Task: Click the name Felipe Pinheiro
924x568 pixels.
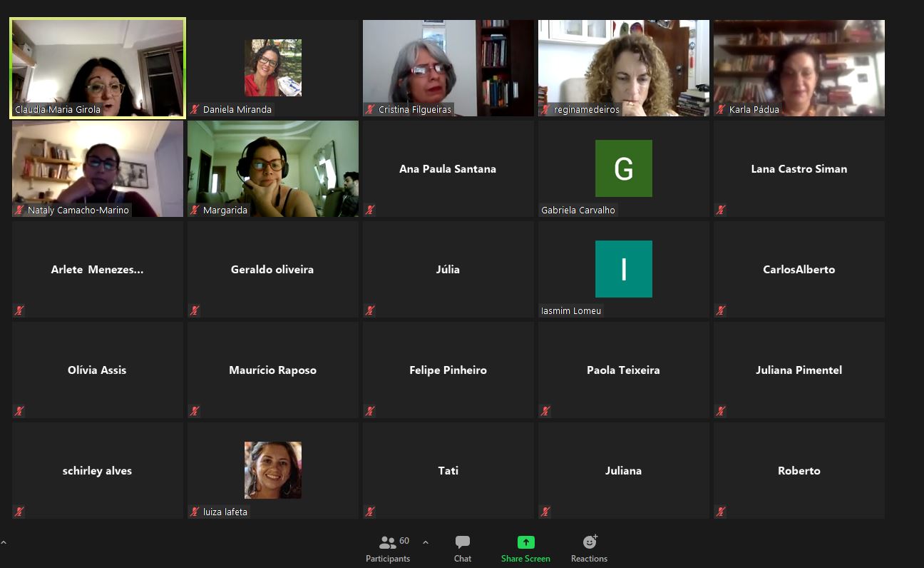Action: click(448, 370)
